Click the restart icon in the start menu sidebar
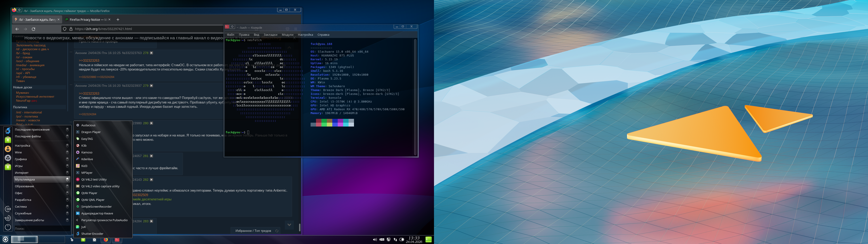Viewport: 868px width, 244px height. pos(8,218)
